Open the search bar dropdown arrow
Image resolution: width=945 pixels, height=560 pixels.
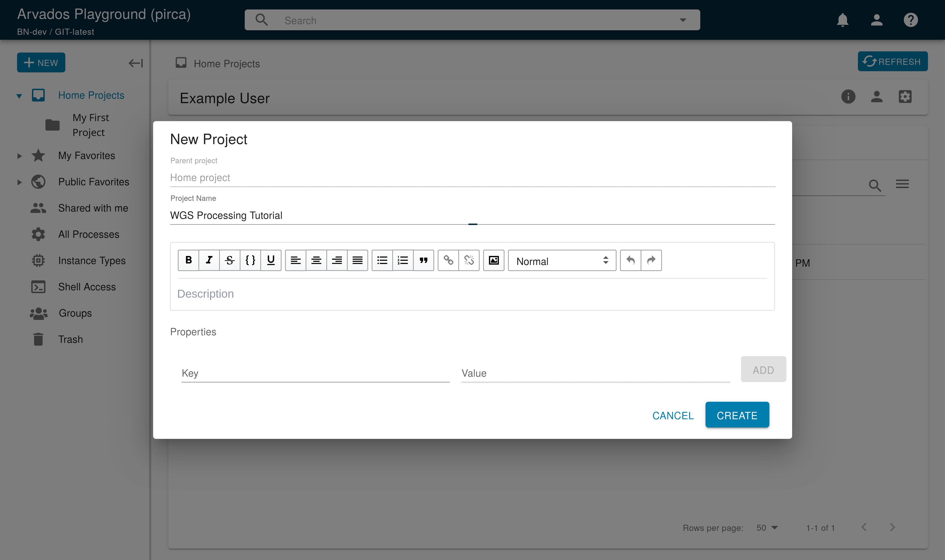pos(683,20)
